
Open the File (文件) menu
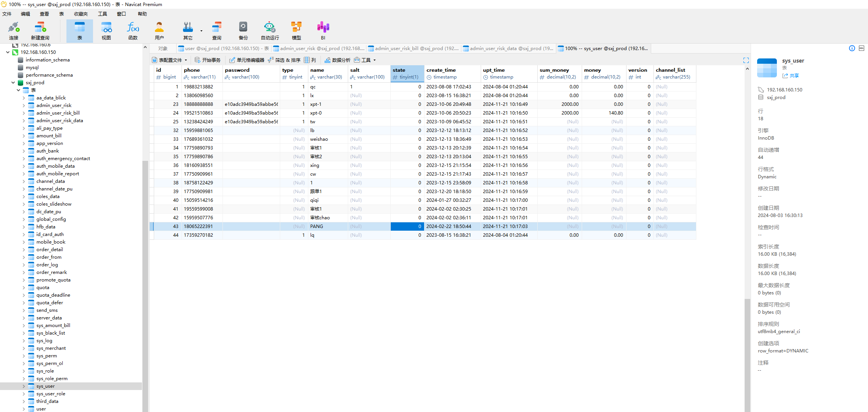[7, 14]
